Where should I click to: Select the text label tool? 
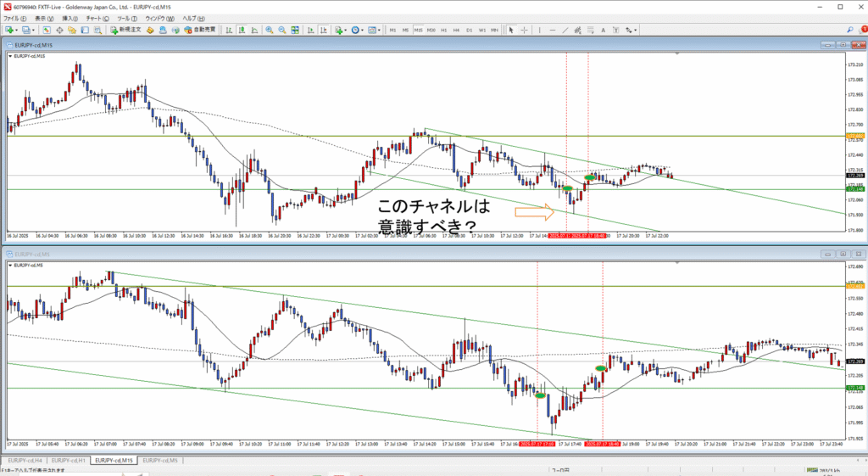pos(615,30)
